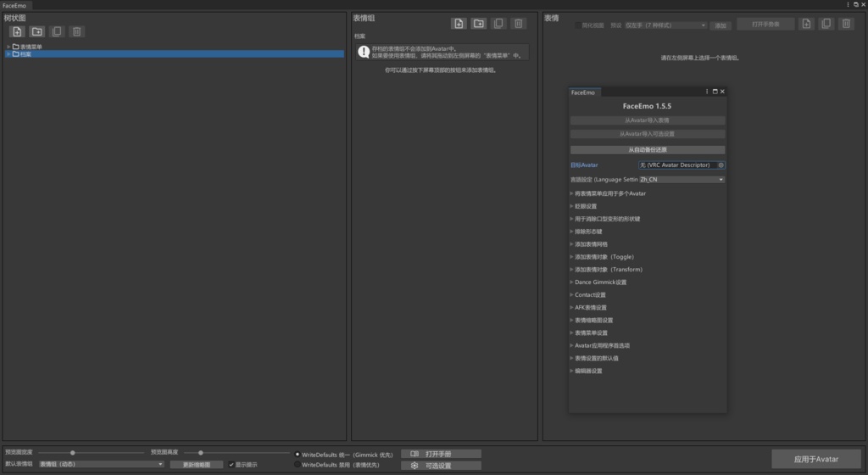Toggle the 显示提示 checkbox

click(x=231, y=465)
